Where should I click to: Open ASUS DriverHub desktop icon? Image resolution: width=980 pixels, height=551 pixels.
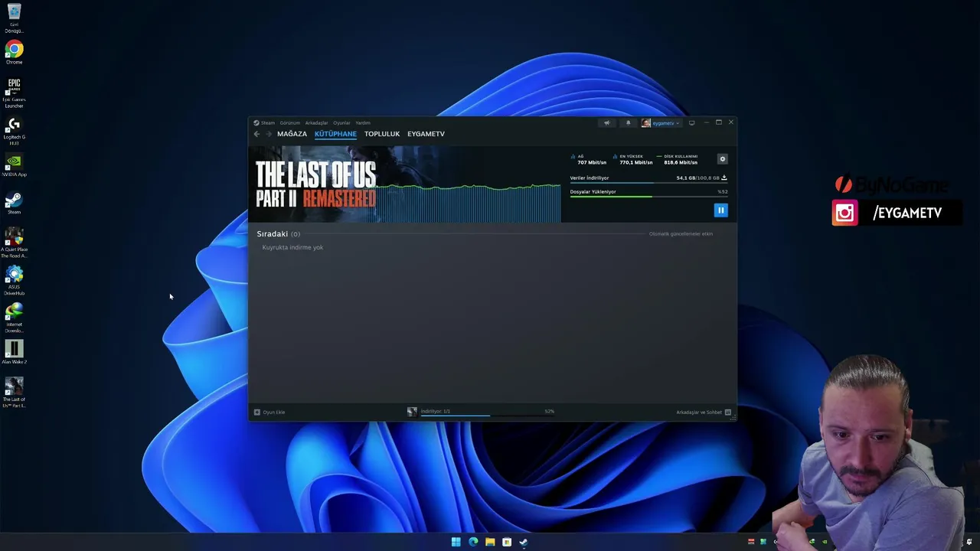click(x=14, y=281)
